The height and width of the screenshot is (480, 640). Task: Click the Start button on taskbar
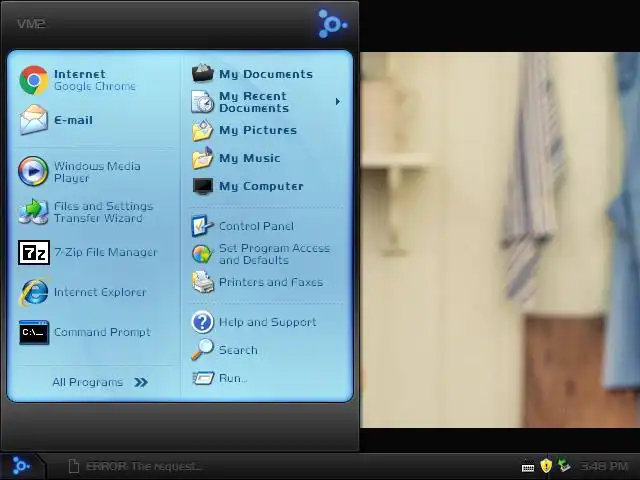21,466
